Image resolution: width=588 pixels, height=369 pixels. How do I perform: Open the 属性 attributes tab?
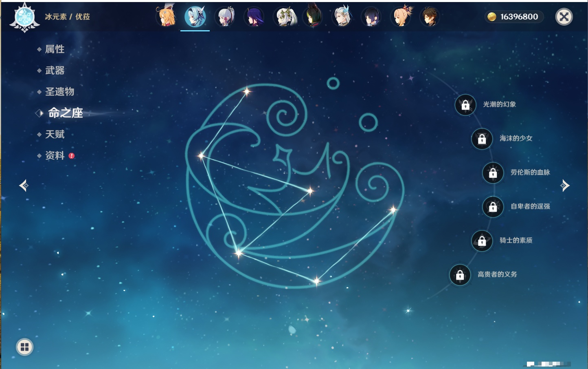55,49
